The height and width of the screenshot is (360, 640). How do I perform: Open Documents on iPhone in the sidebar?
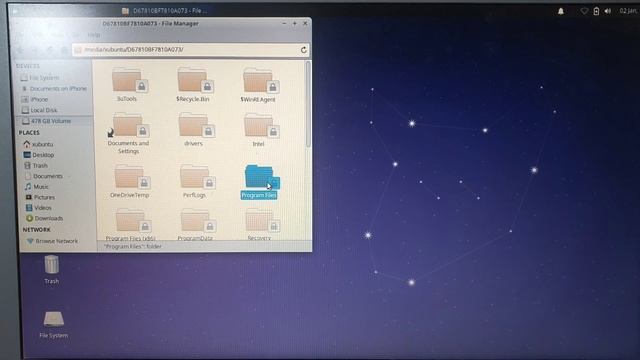[x=54, y=88]
